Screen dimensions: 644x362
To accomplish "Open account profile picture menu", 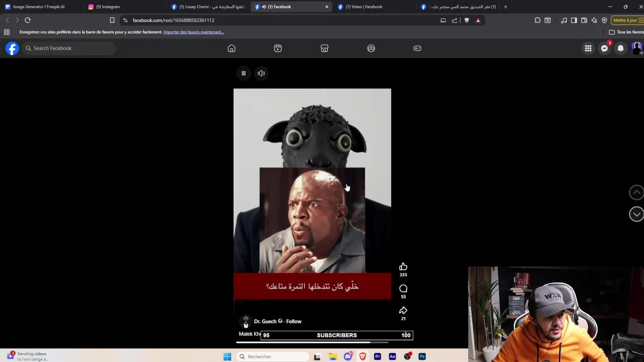I will (636, 48).
